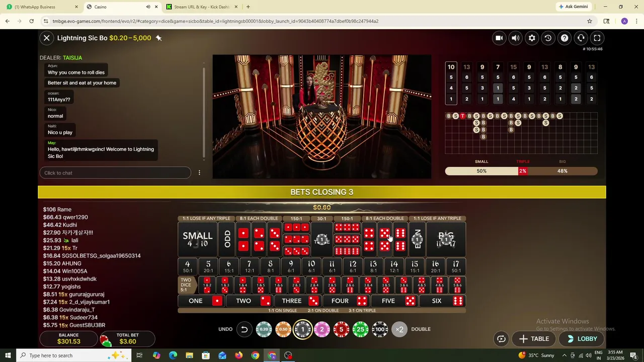Undo the last bet
This screenshot has height=362, width=644.
[x=244, y=329]
